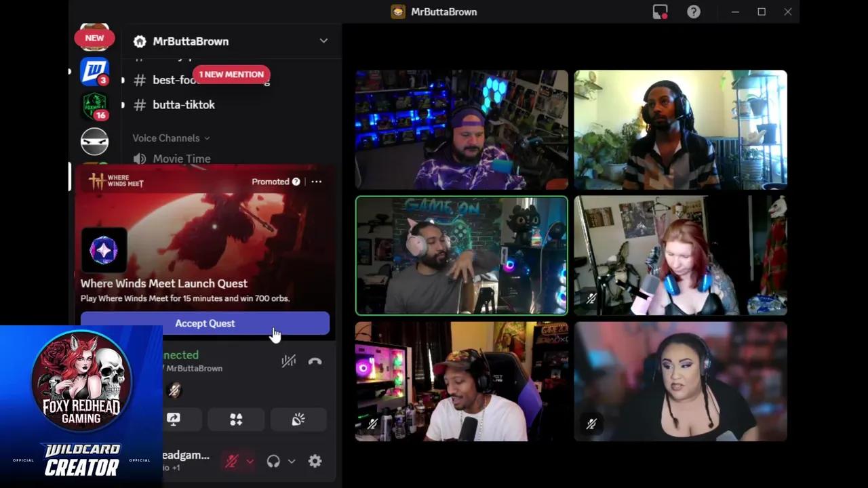Click the quest description about 700 orbs
868x488 pixels.
[x=185, y=298]
